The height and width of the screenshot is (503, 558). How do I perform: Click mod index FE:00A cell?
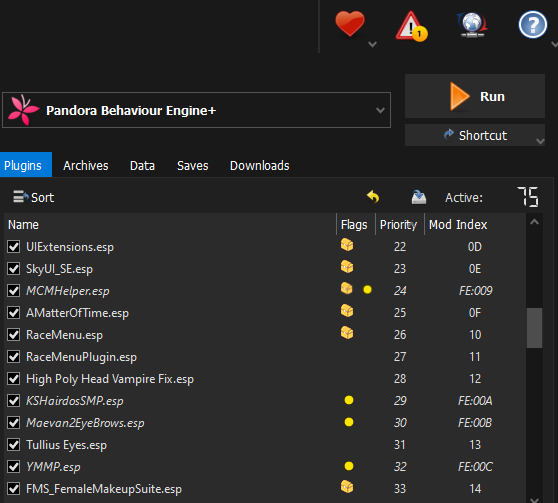[475, 401]
